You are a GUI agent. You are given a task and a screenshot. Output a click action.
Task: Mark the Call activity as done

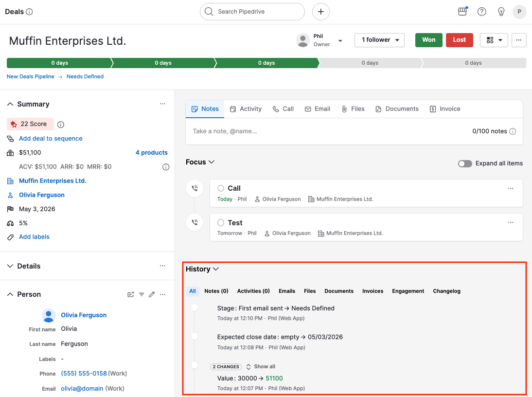(221, 188)
